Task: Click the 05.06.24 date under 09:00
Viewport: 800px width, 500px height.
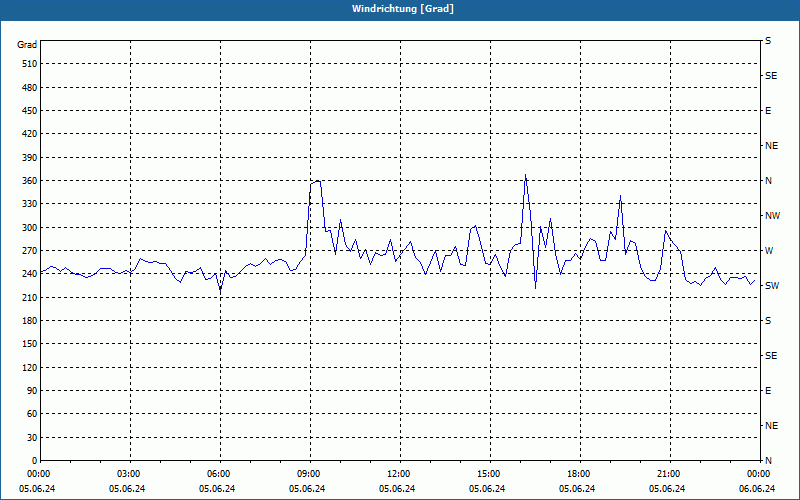Action: pos(307,489)
